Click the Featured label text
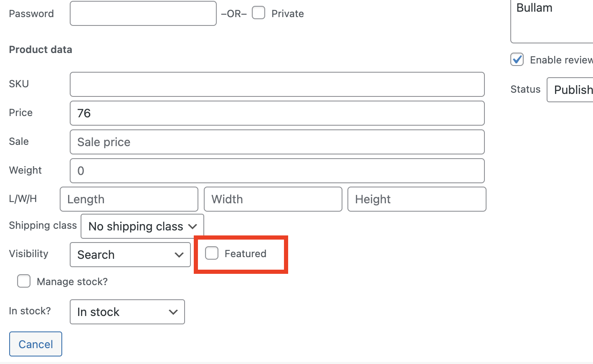Image resolution: width=593 pixels, height=364 pixels. (246, 253)
